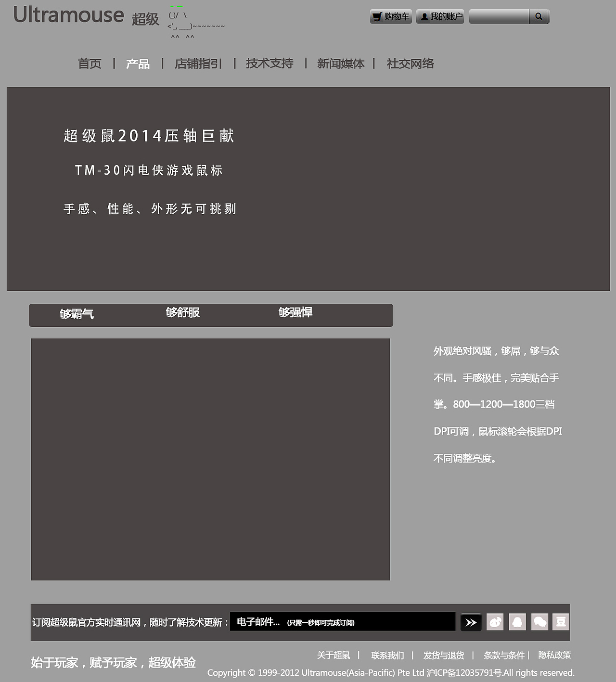Open the 新闻媒体 navigation menu

[340, 64]
